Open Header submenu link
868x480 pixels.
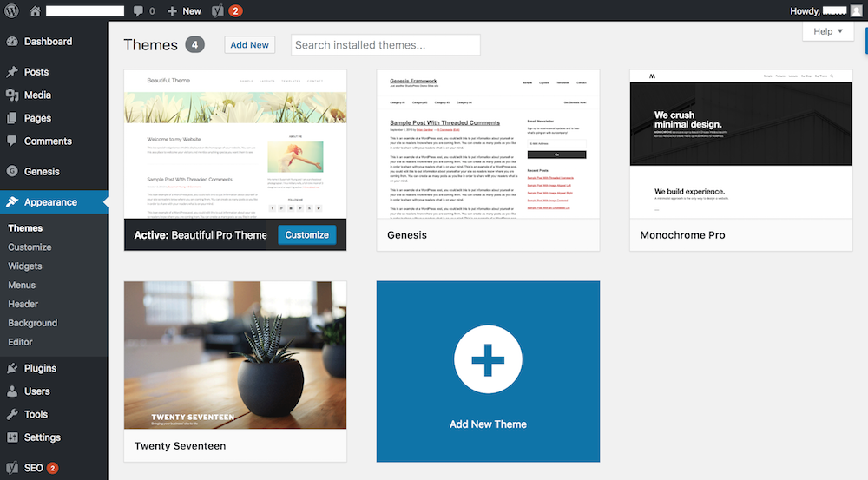coord(23,304)
